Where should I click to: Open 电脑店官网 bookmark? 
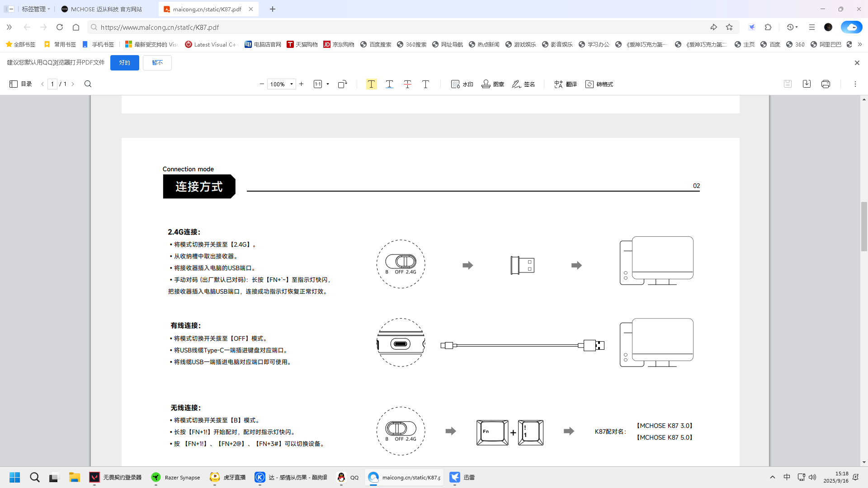[263, 44]
